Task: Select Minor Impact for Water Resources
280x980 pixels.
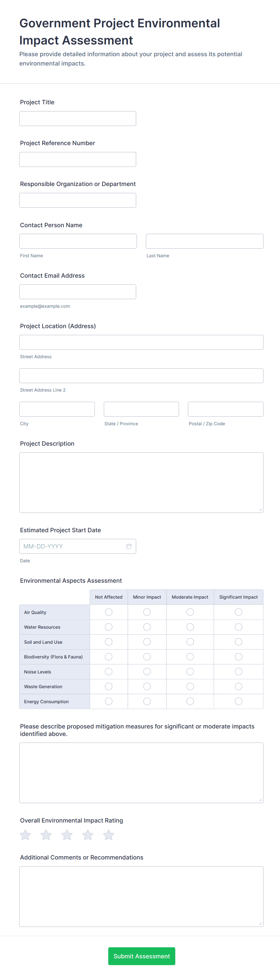Action: pyautogui.click(x=147, y=627)
